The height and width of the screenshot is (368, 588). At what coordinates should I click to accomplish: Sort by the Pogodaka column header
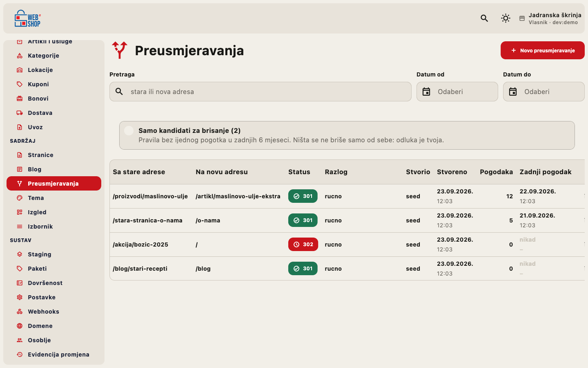(x=496, y=172)
